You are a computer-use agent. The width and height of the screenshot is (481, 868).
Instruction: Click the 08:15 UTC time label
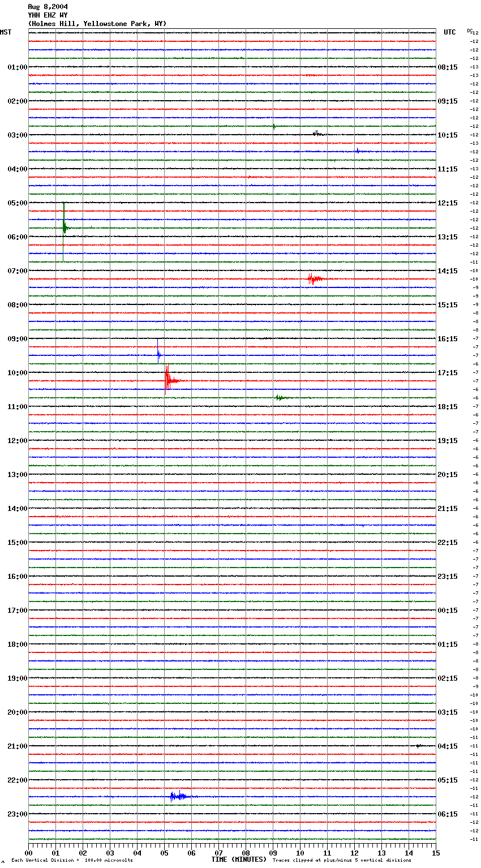click(x=448, y=67)
